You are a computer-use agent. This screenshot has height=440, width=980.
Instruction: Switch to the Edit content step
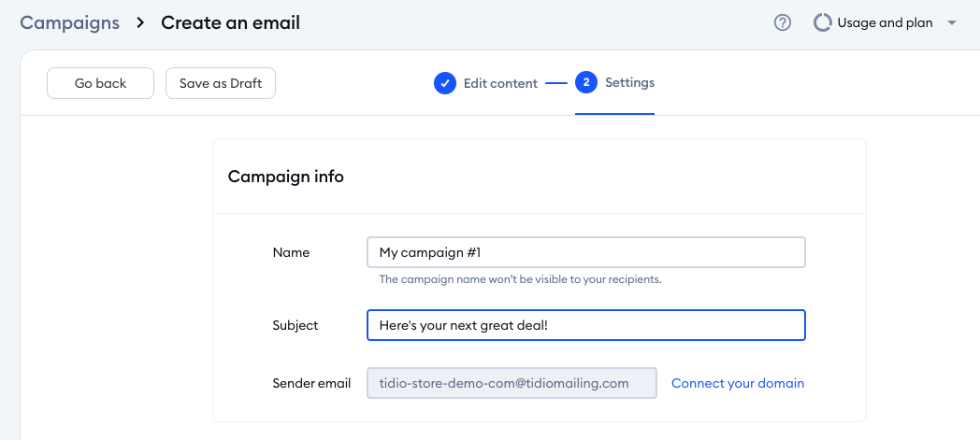pos(500,83)
